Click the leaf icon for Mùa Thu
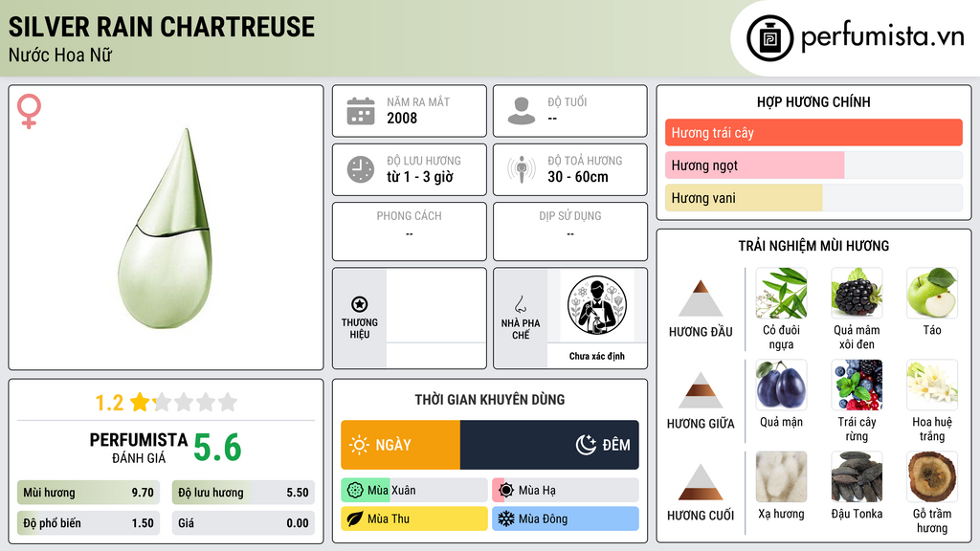Viewport: 980px width, 551px height. pos(354,518)
